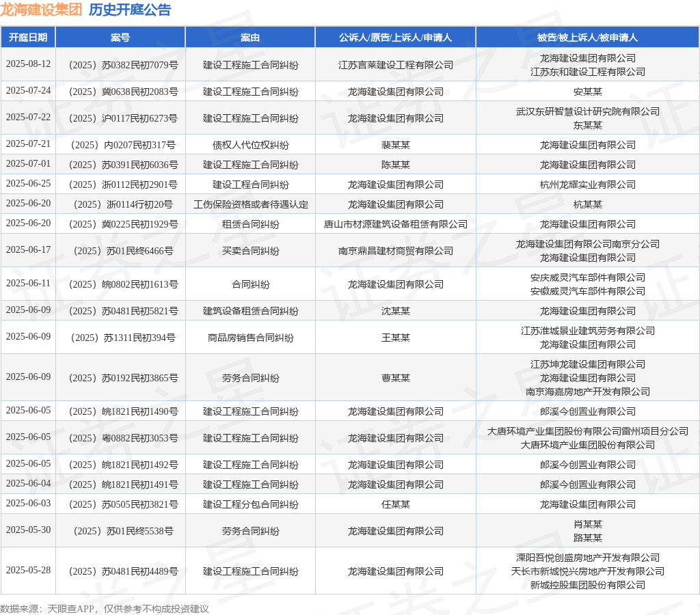Click the date 2025-08-12
The image size is (700, 615).
[28, 64]
